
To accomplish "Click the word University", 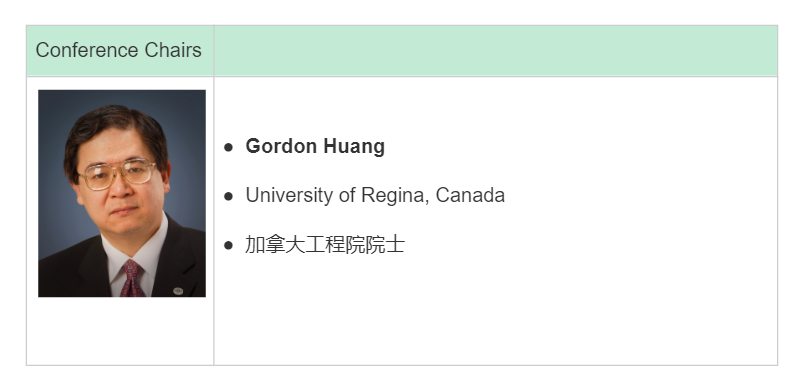I will pyautogui.click(x=289, y=196).
